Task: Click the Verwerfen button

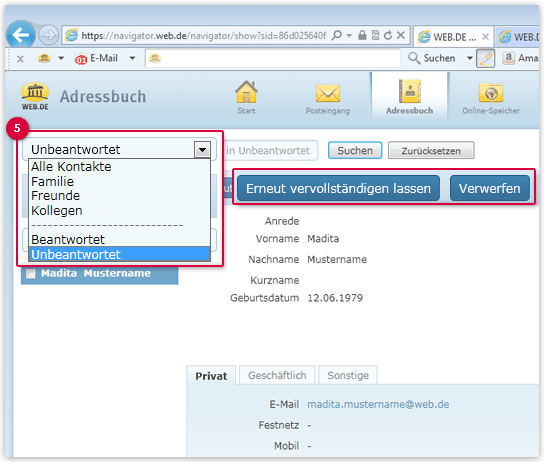Action: pyautogui.click(x=490, y=188)
